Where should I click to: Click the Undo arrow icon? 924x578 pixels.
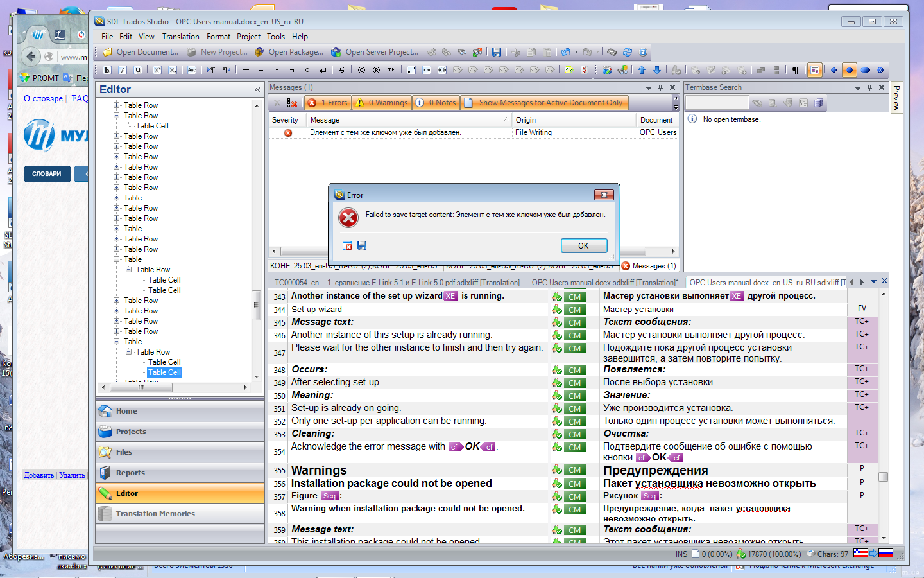565,52
